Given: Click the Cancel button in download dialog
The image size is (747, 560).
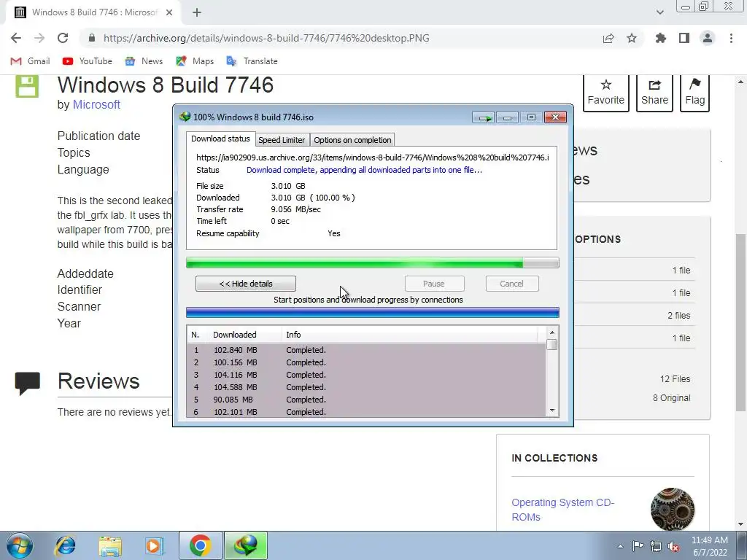Looking at the screenshot, I should [512, 284].
